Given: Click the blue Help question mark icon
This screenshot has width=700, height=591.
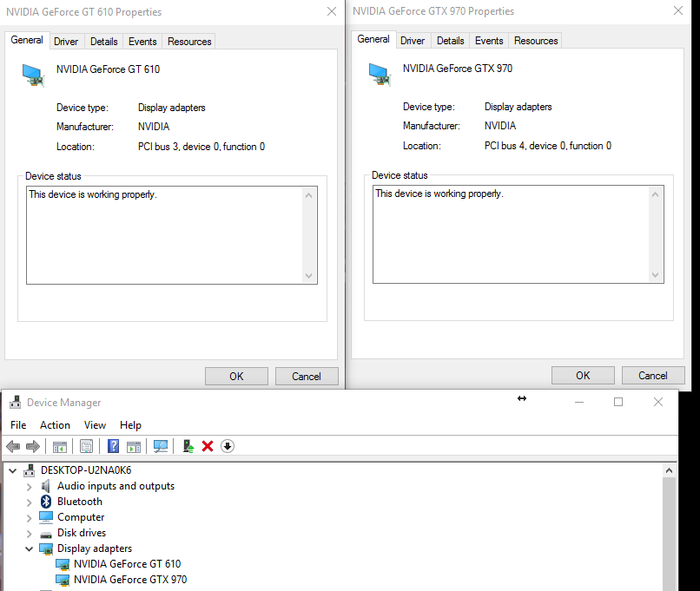Looking at the screenshot, I should click(114, 446).
